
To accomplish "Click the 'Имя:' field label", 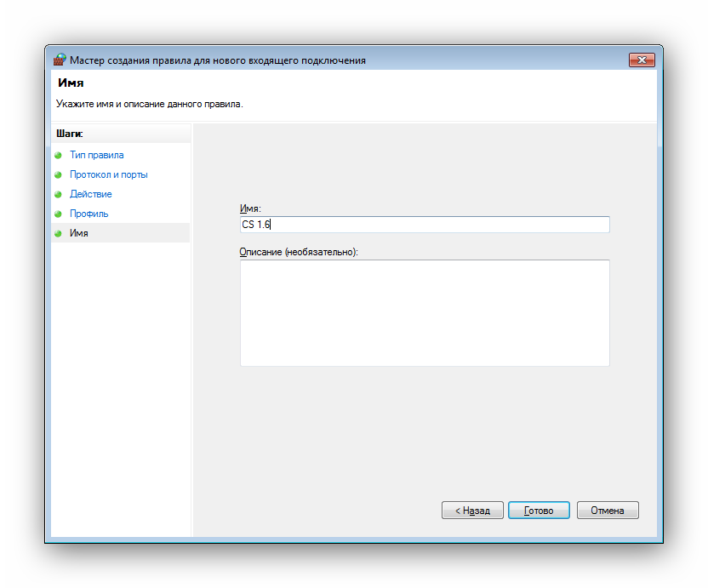I will point(250,208).
